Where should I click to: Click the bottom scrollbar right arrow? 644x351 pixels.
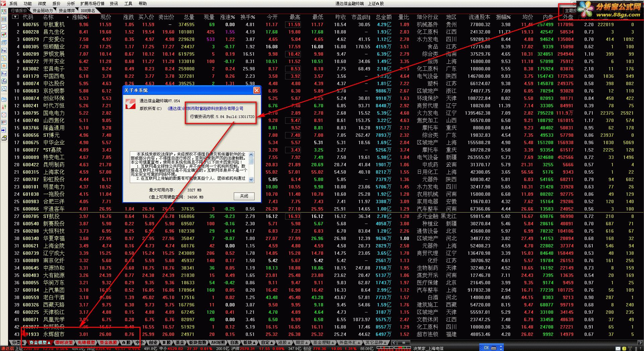640,342
